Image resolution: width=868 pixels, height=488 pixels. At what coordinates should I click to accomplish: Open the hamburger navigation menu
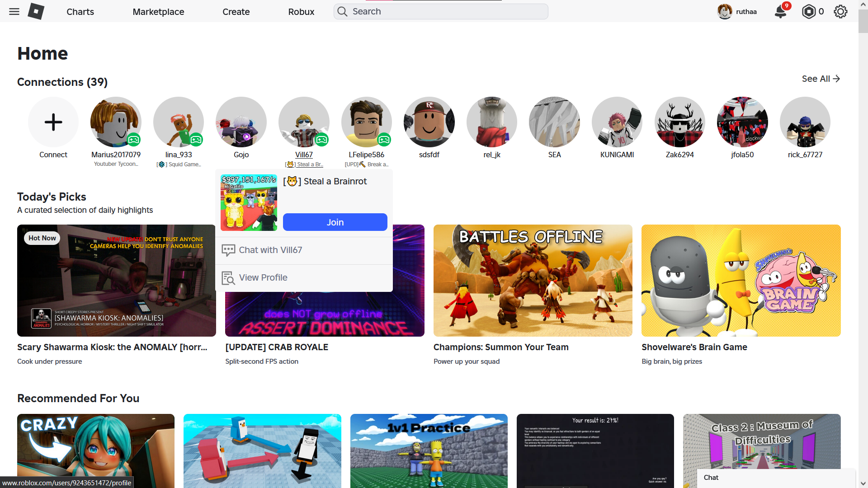14,11
